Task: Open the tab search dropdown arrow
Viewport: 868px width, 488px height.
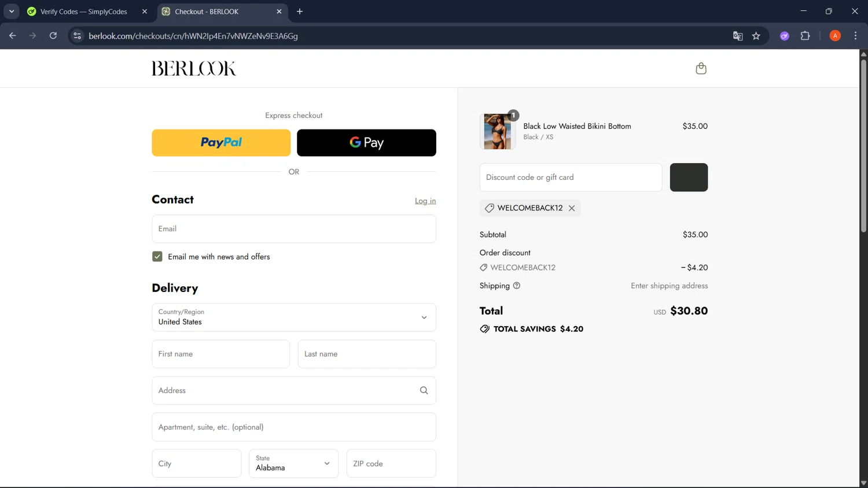Action: (x=12, y=12)
